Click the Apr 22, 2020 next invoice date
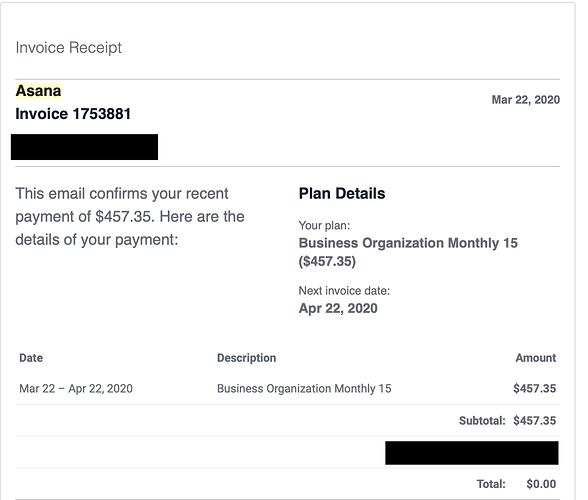The width and height of the screenshot is (588, 500). 338,308
